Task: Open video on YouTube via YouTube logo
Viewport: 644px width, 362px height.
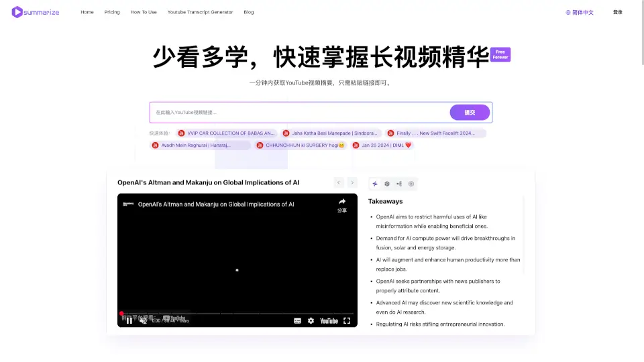Action: point(329,320)
